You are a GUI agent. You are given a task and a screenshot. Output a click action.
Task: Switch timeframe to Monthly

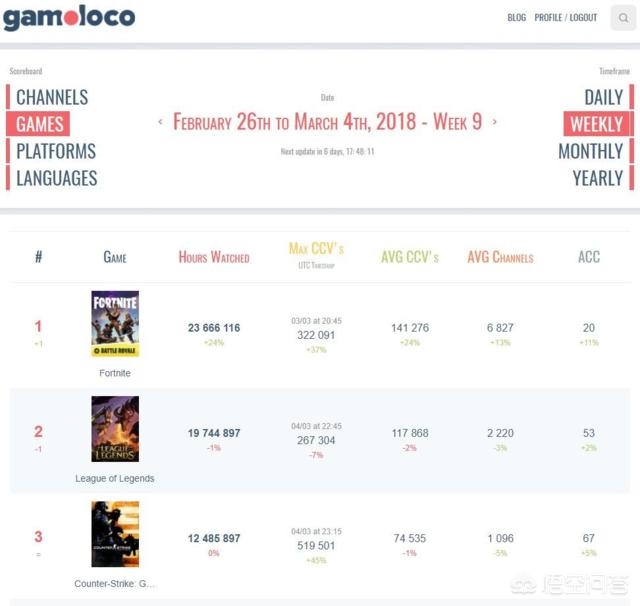coord(590,151)
